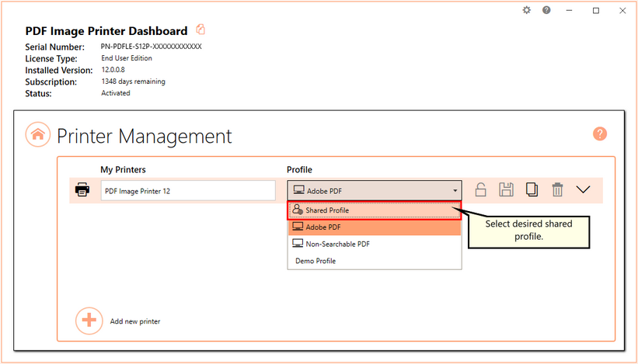Image resolution: width=638 pixels, height=364 pixels.
Task: Open the orange help icon in Printer Management
Action: point(600,133)
